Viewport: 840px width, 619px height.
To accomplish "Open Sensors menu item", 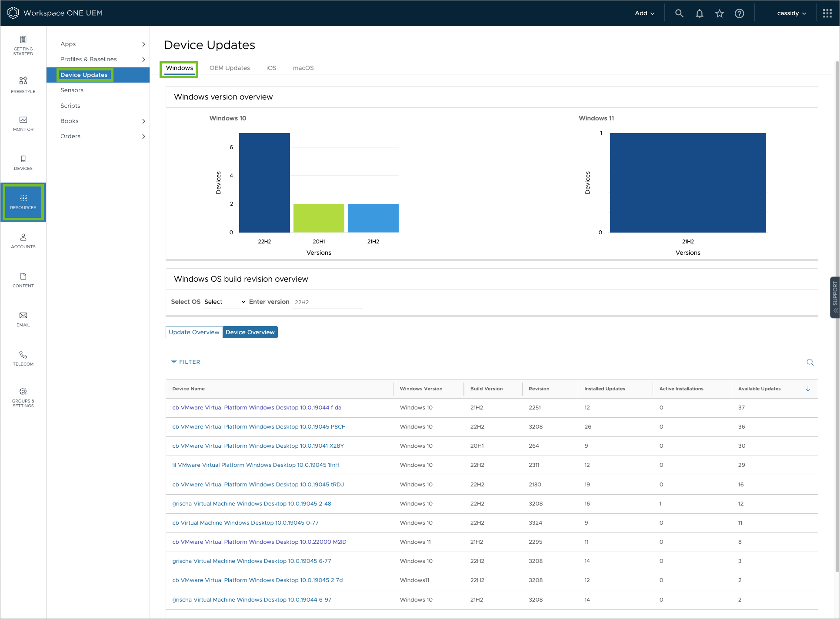I will 72,90.
